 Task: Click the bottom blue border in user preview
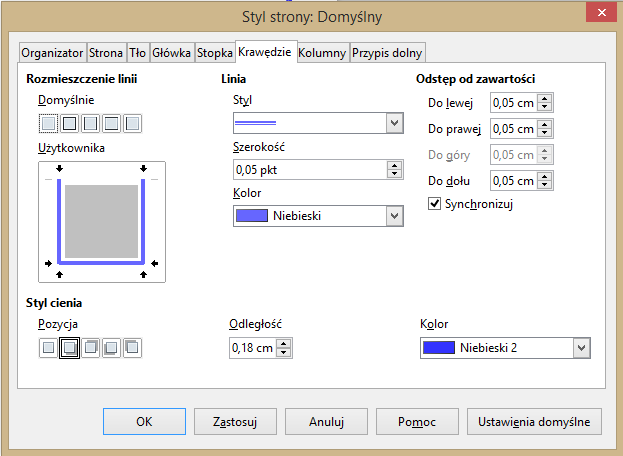coord(101,262)
